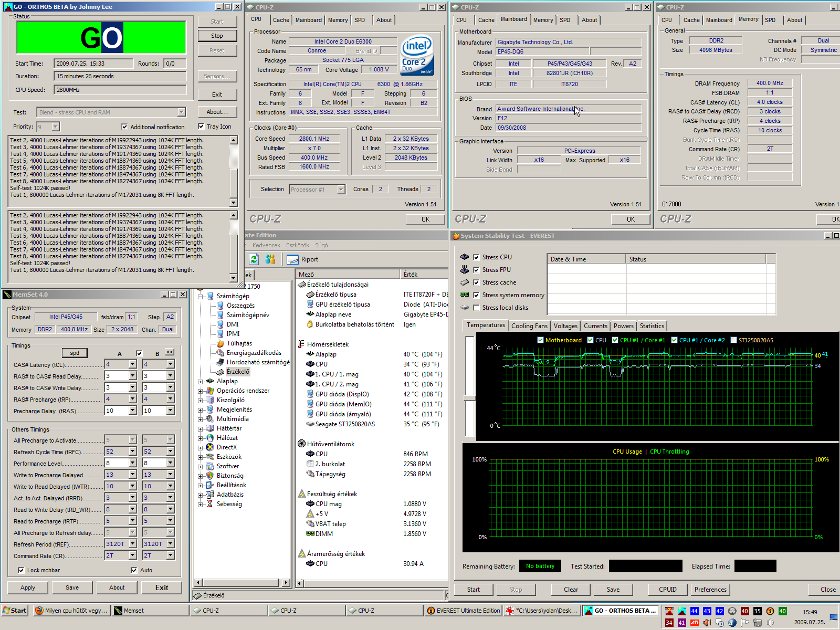This screenshot has height=630, width=840.
Task: Enable Stress local disks checkbox
Action: pos(476,308)
